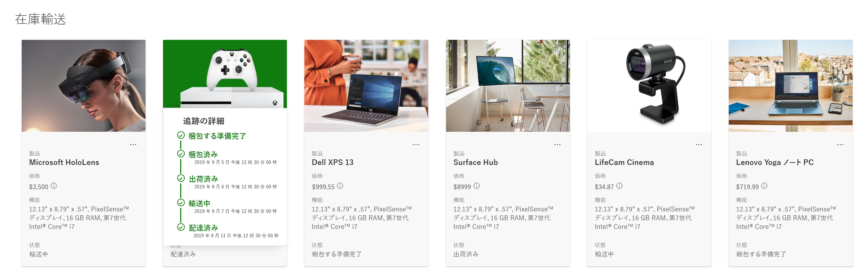Image resolution: width=868 pixels, height=274 pixels.
Task: Open the Surface Hub product image
Action: pos(508,86)
